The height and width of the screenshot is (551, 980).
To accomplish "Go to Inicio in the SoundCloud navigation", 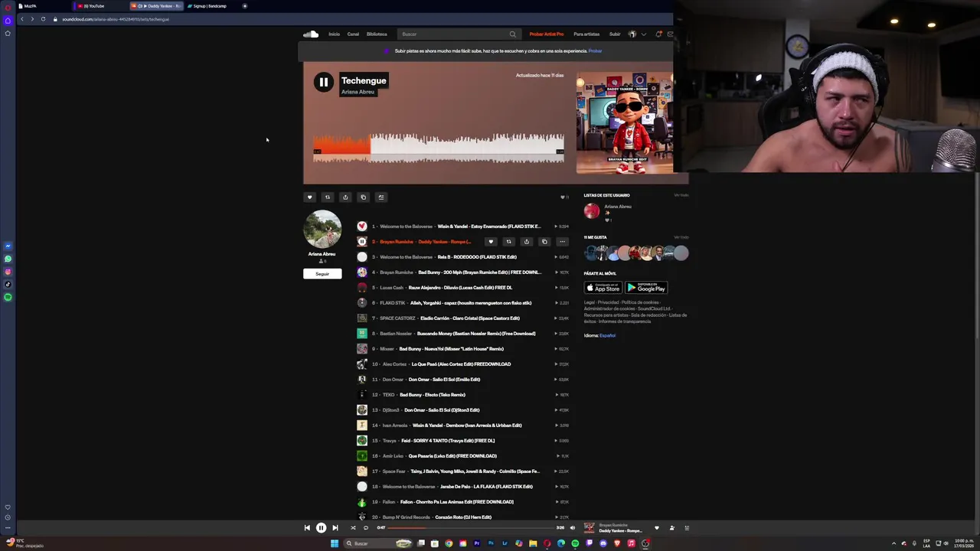I will tap(334, 34).
